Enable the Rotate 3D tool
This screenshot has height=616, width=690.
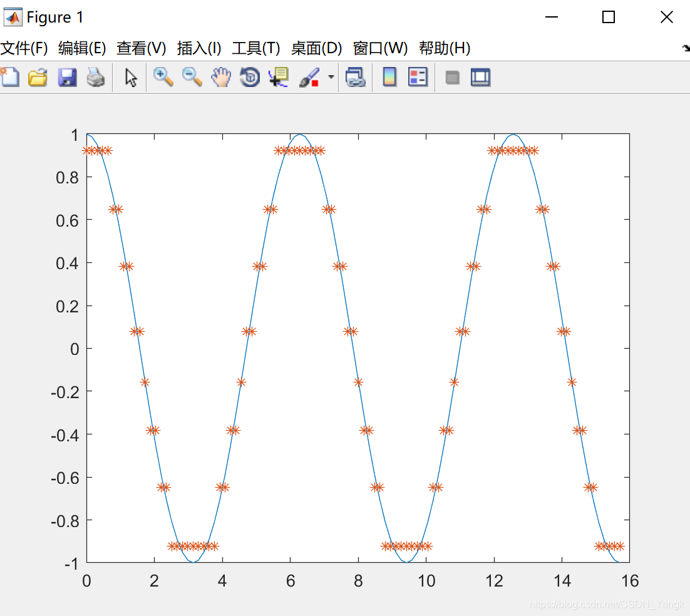(x=250, y=78)
